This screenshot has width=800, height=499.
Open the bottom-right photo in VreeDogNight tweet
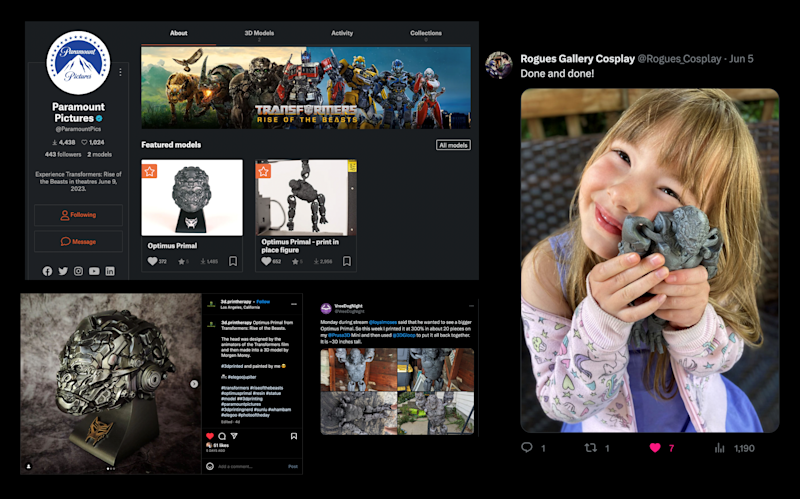coord(436,413)
